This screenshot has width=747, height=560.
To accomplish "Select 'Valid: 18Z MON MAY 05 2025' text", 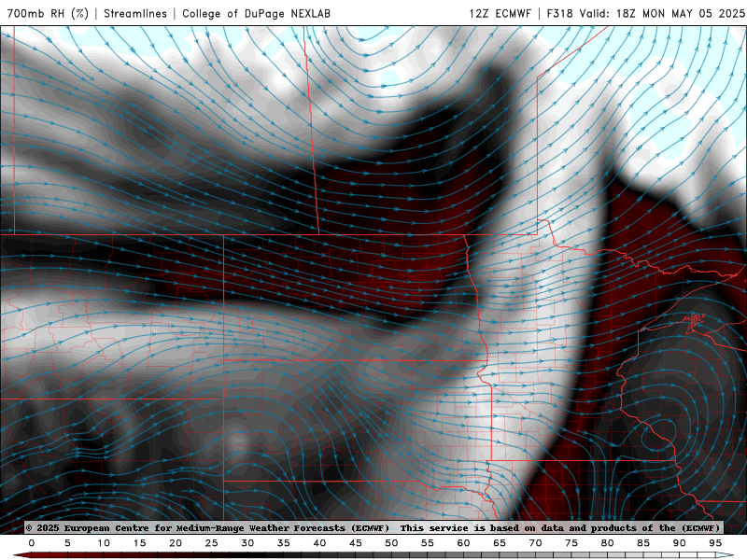I will tap(662, 13).
